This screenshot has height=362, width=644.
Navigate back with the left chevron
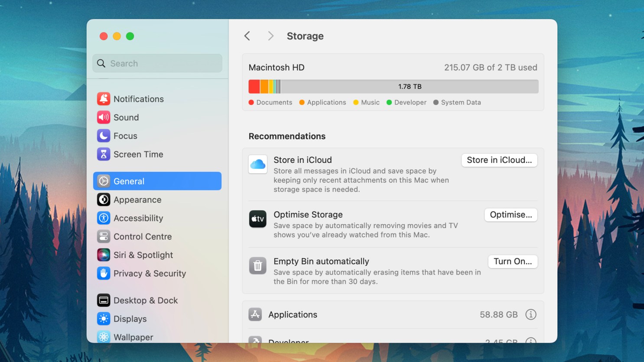tap(247, 36)
